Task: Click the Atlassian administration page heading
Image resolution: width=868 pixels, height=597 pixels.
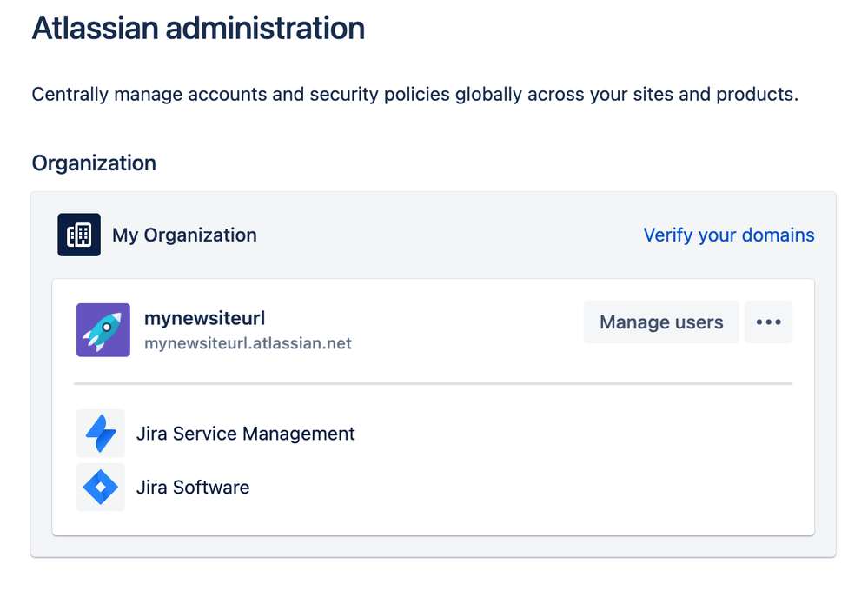Action: click(x=198, y=28)
